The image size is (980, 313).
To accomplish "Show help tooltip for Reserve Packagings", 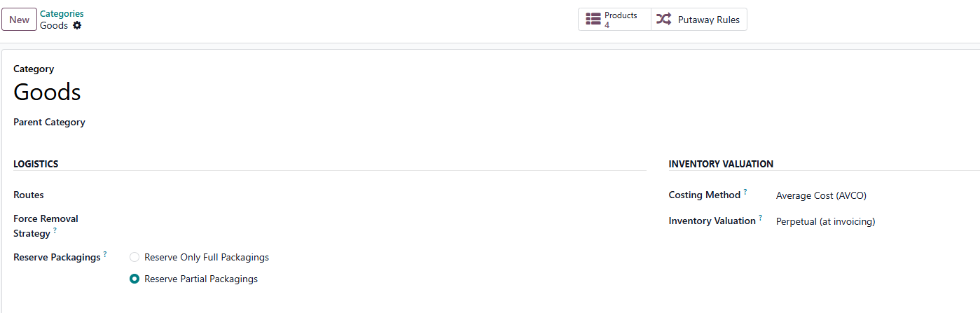I will pyautogui.click(x=105, y=253).
